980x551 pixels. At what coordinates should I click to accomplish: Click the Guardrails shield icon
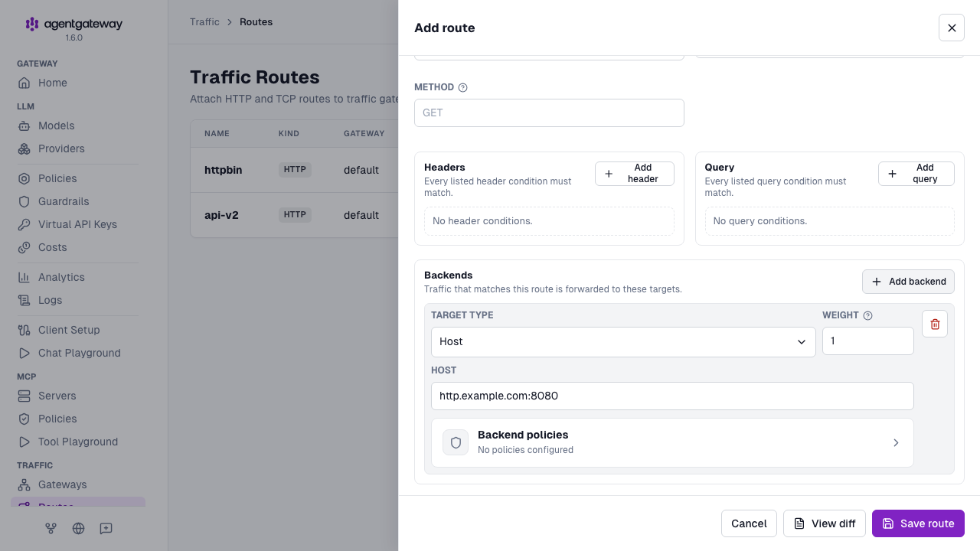(24, 201)
